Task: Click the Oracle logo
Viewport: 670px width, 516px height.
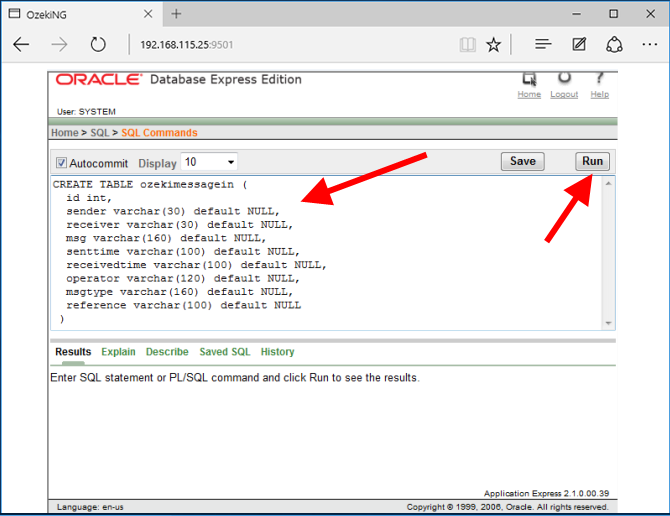Action: [98, 79]
